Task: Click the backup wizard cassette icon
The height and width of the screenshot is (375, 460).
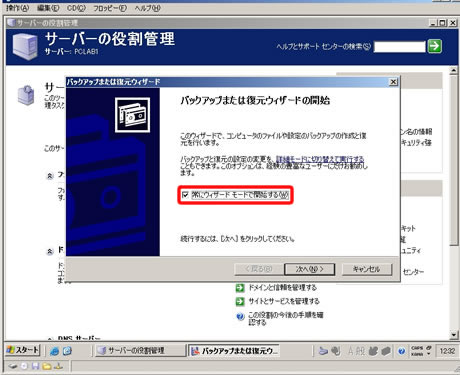Action: tap(132, 115)
